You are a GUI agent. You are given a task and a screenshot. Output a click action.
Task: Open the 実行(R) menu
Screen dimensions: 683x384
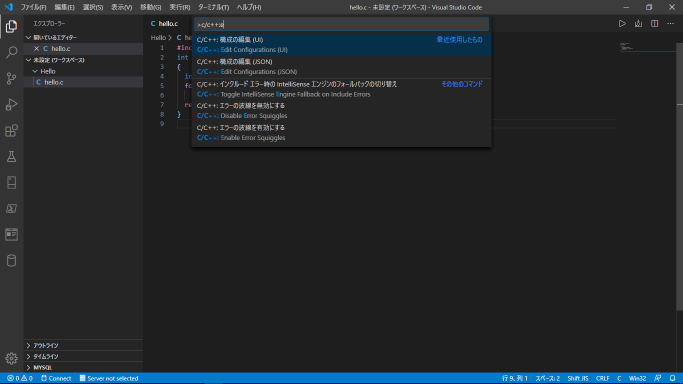pyautogui.click(x=179, y=7)
